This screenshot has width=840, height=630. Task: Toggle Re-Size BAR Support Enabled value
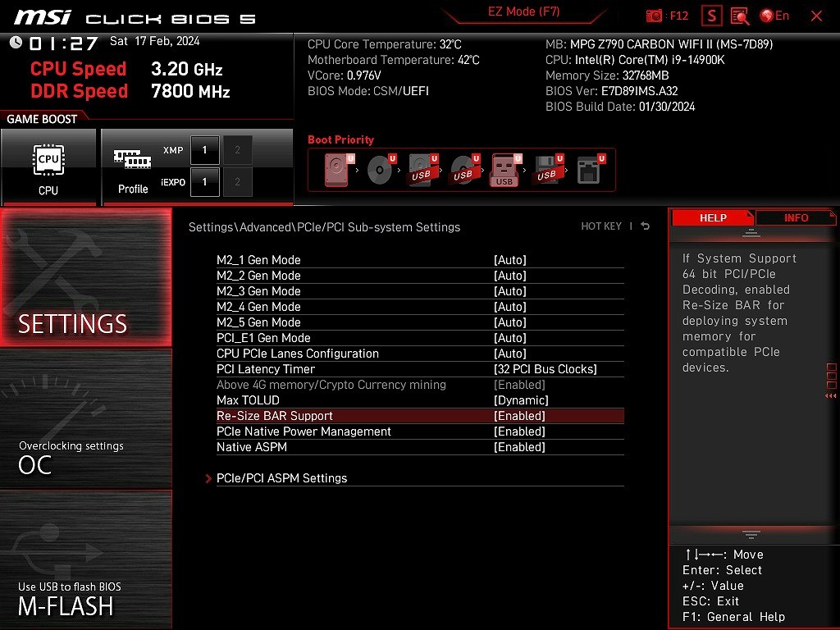click(519, 416)
